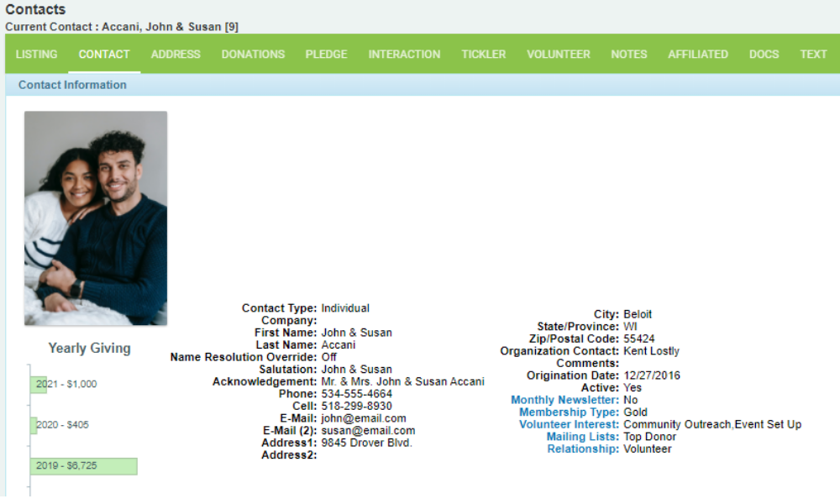840x504 pixels.
Task: Open the PLEDGE tab
Action: click(326, 54)
